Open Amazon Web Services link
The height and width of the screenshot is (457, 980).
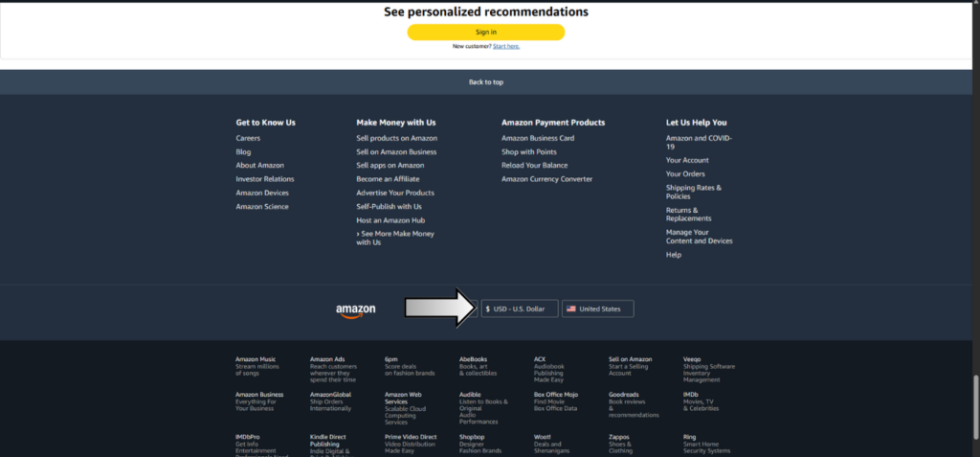click(x=405, y=408)
